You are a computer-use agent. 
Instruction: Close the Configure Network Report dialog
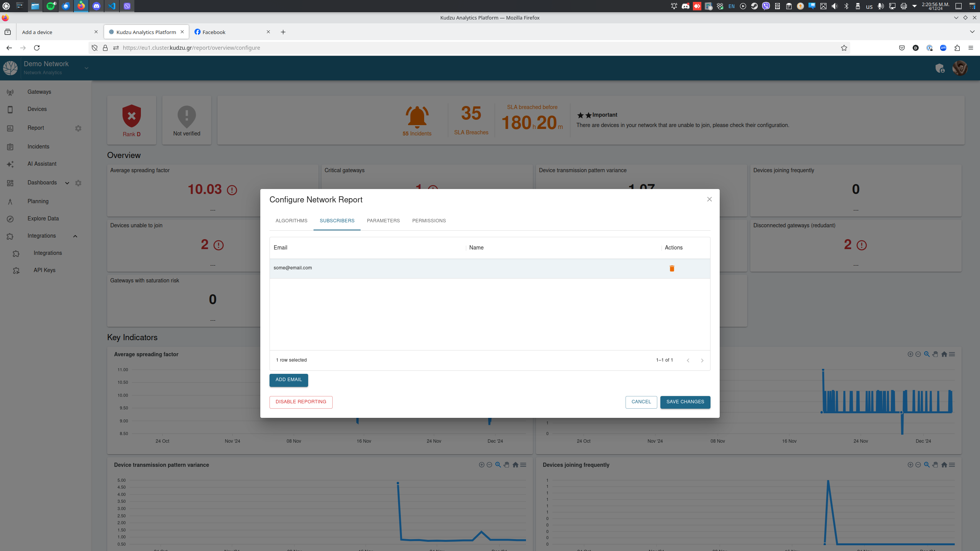point(709,199)
